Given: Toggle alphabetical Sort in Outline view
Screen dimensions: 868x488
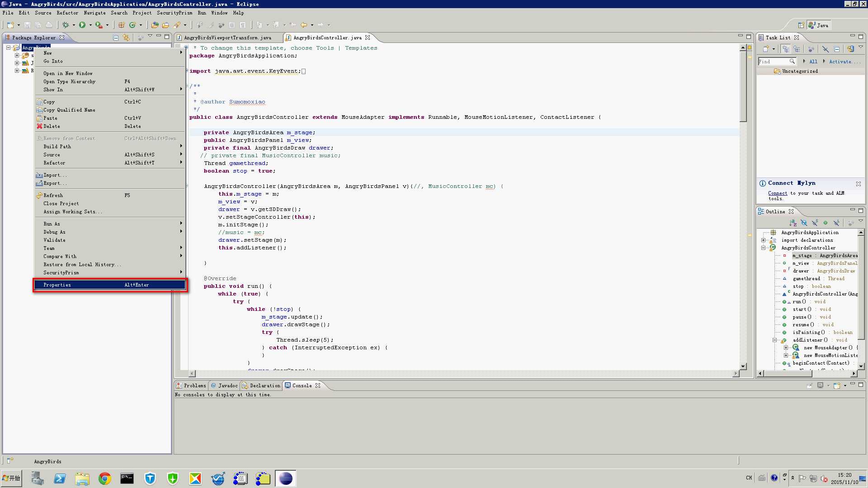Looking at the screenshot, I should pyautogui.click(x=793, y=223).
